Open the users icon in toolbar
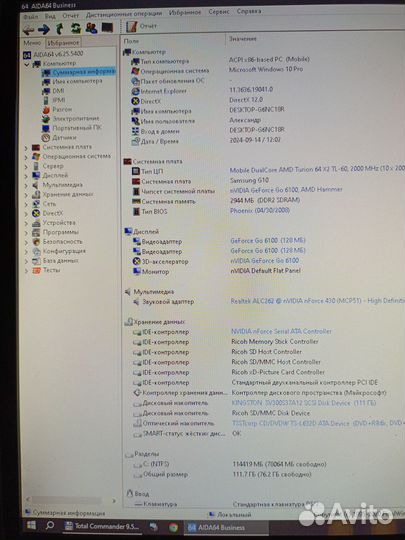This screenshot has width=405, height=540. click(91, 28)
